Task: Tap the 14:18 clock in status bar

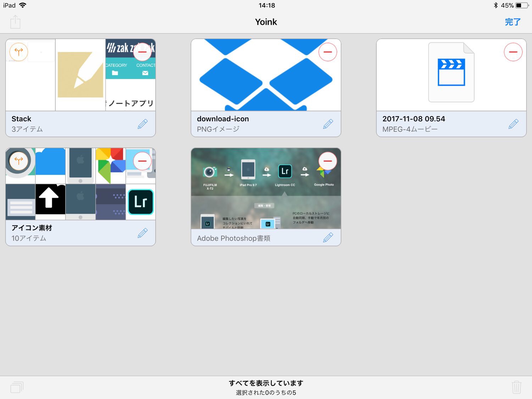Action: 267,5
